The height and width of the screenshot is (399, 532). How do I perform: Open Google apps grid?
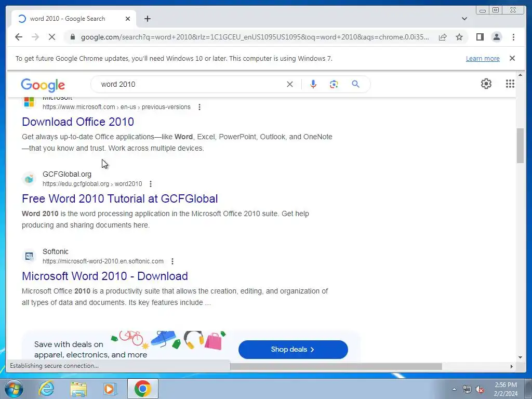coord(510,84)
